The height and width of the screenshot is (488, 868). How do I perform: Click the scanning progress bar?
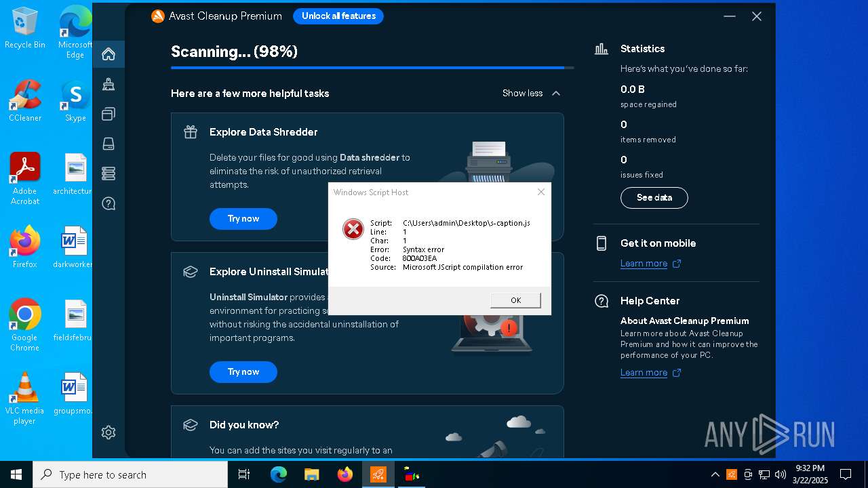[372, 68]
